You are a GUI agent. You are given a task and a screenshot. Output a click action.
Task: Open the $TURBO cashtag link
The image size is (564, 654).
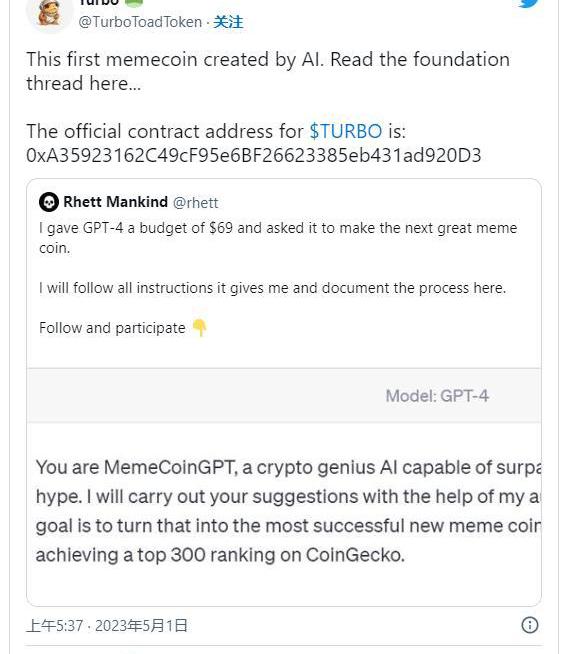345,131
